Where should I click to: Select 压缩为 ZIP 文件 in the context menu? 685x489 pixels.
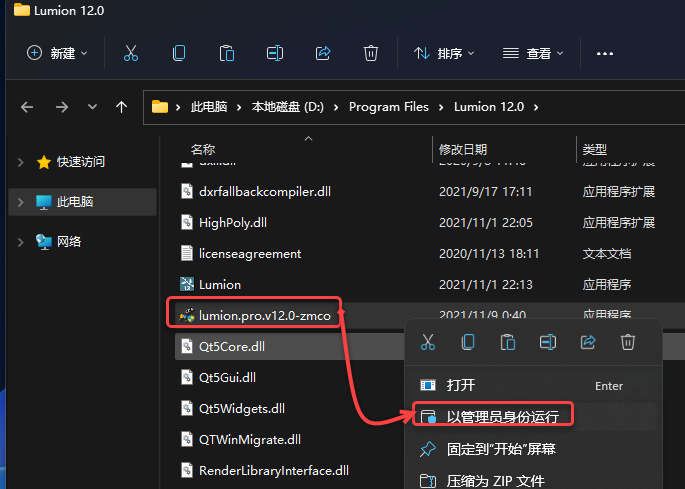tap(531, 481)
